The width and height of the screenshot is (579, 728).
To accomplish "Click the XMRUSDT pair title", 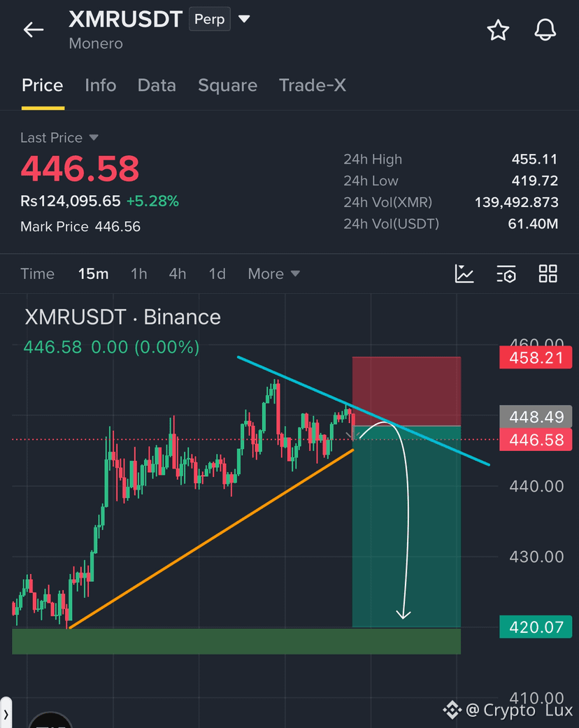I will (x=125, y=20).
